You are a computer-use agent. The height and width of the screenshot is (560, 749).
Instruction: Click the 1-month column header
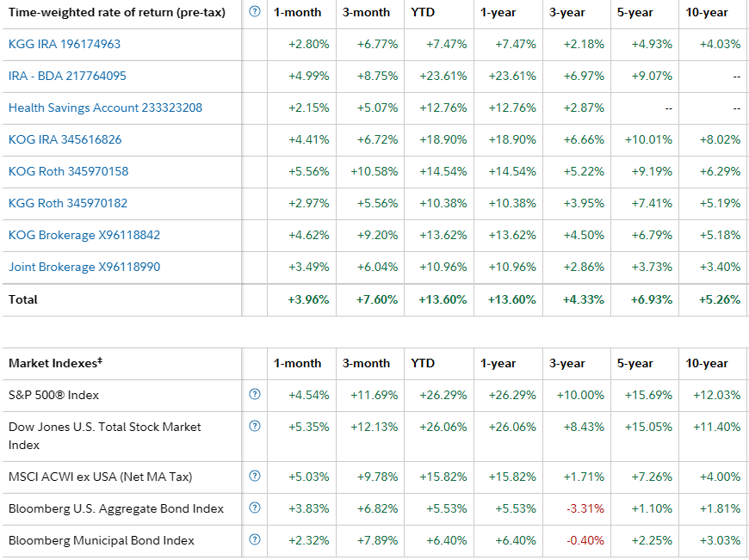(x=297, y=13)
